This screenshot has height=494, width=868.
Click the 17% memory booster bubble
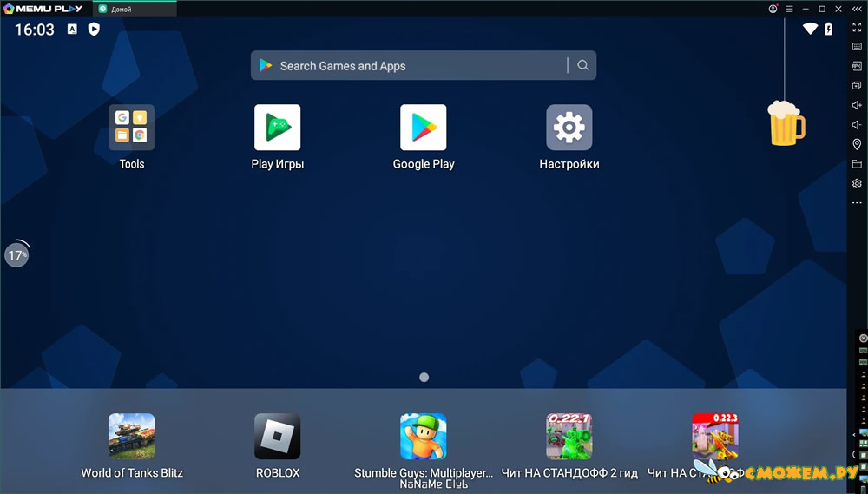16,254
